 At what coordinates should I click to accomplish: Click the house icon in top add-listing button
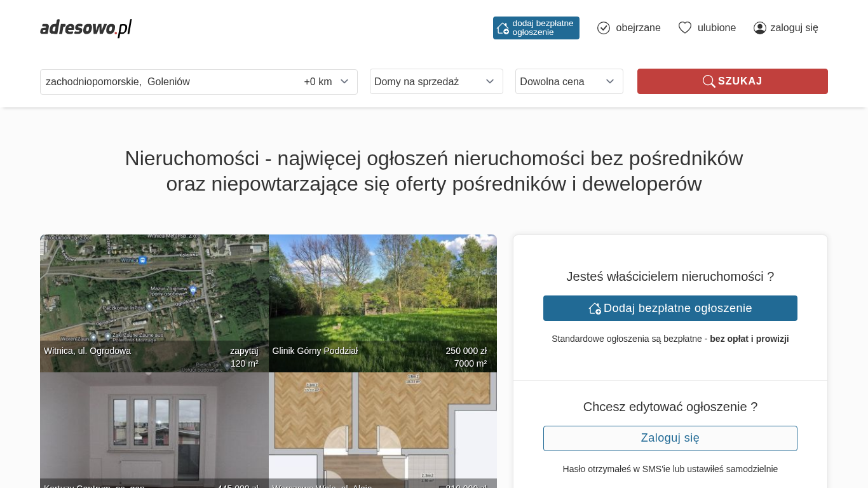(x=503, y=28)
